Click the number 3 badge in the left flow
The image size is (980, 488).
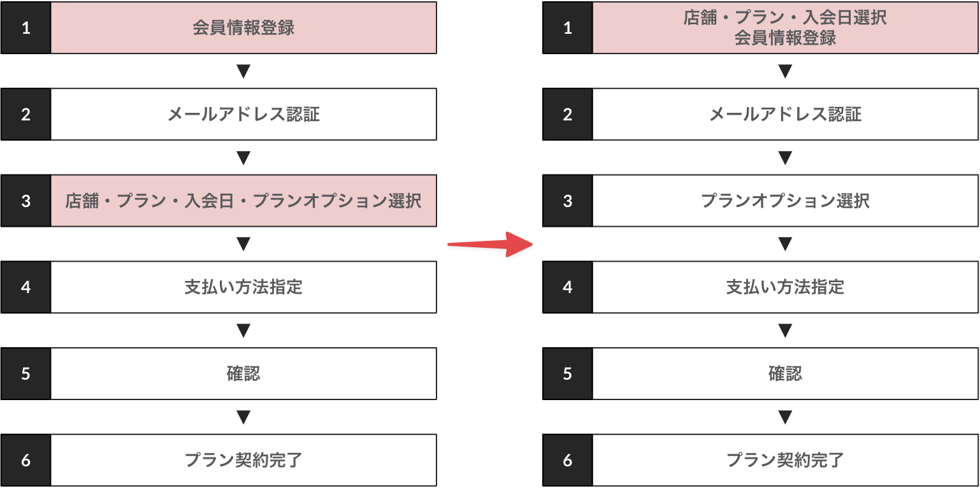[26, 201]
